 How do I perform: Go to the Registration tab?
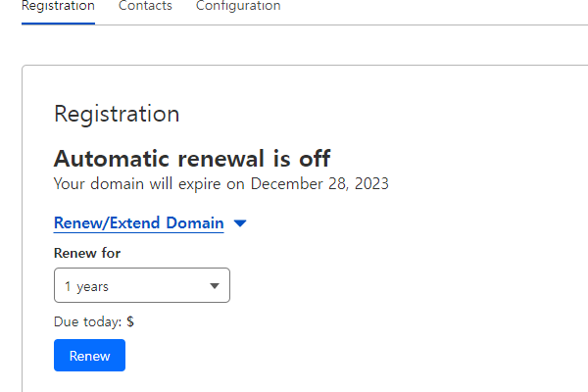pos(58,6)
